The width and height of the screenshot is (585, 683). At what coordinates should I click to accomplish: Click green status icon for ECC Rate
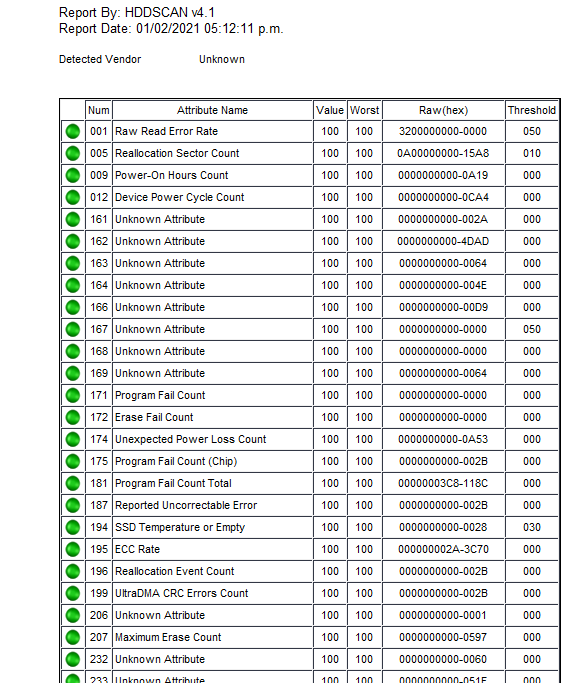(73, 549)
